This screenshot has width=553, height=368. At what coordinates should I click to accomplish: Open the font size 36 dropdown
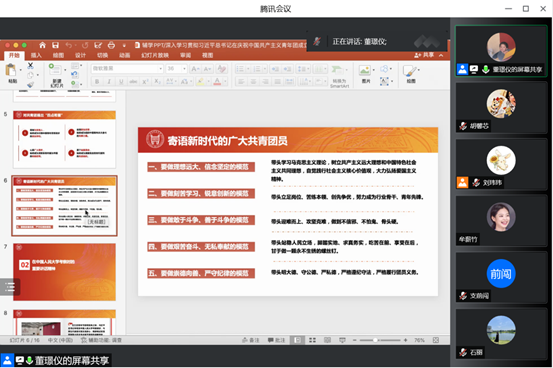click(x=176, y=68)
